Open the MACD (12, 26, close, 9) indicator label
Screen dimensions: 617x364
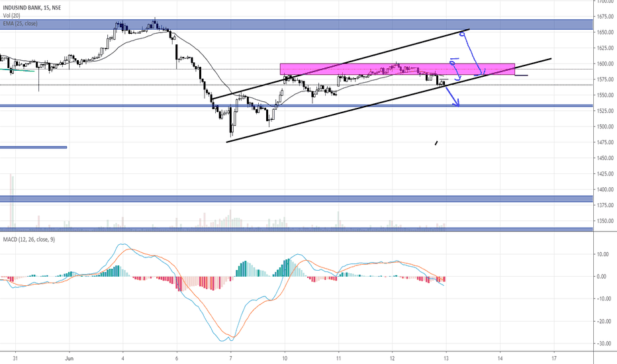[x=28, y=240]
